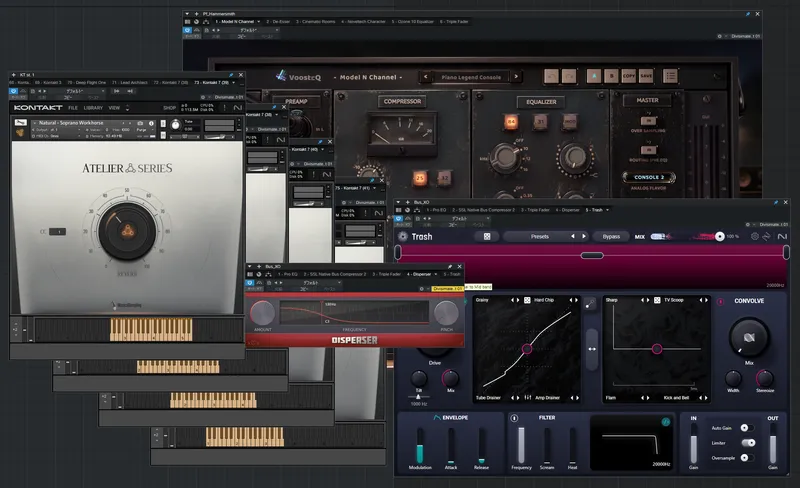The width and height of the screenshot is (800, 488).
Task: Toggle the Filter module power button
Action: coord(514,418)
